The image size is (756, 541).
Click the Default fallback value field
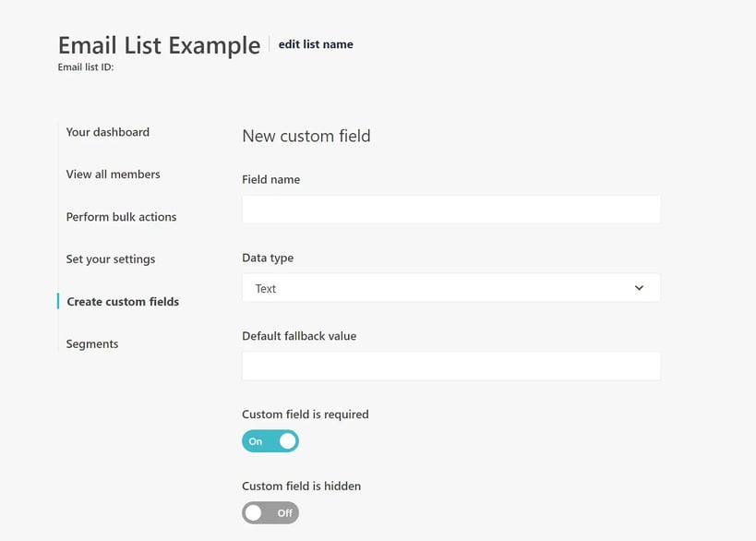click(x=451, y=366)
